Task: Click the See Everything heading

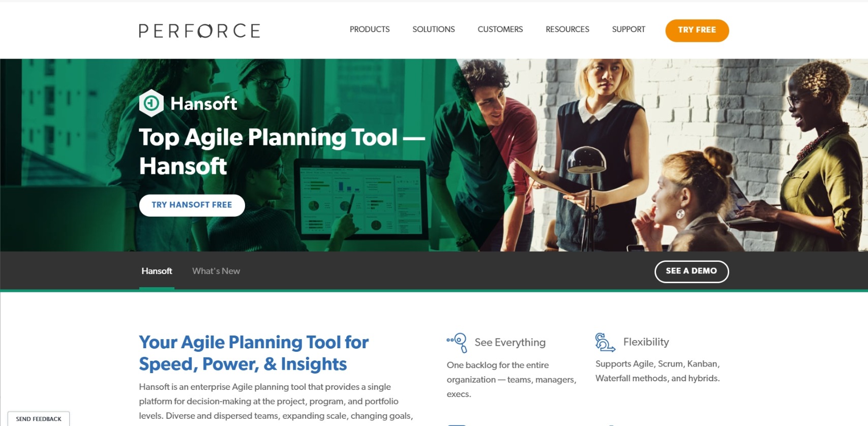Action: click(x=510, y=343)
